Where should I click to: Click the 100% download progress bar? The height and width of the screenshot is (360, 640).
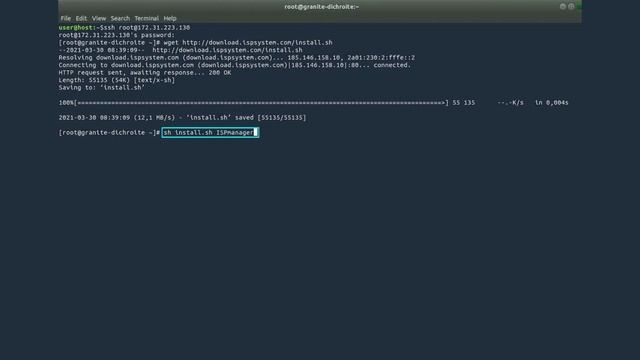[x=253, y=103]
